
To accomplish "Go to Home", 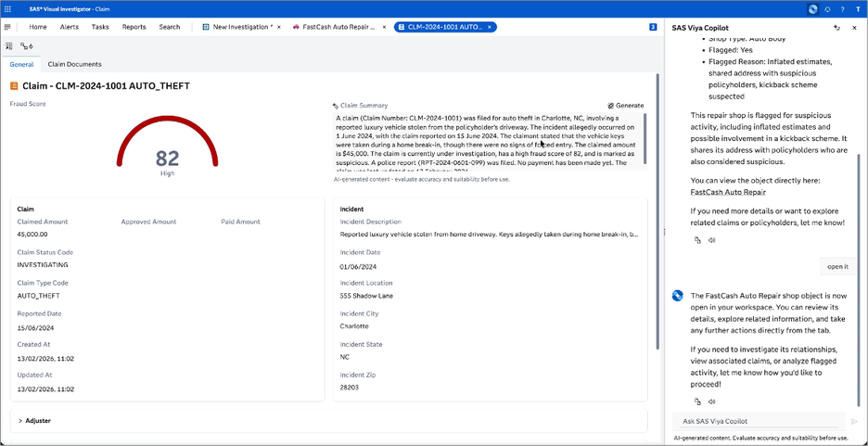I will tap(38, 27).
